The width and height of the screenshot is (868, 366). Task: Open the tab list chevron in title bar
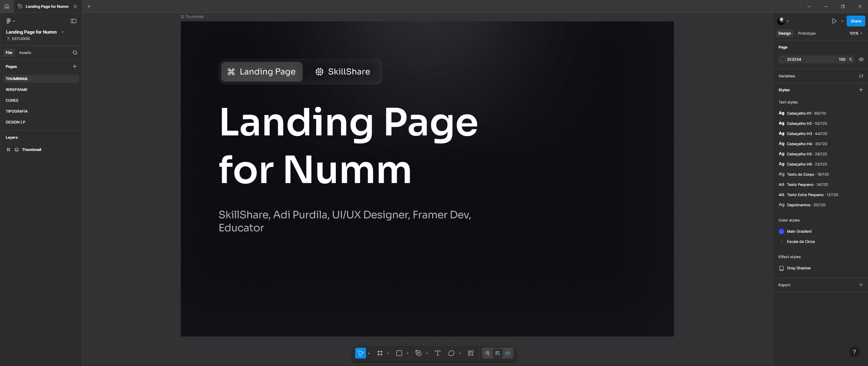coord(809,6)
